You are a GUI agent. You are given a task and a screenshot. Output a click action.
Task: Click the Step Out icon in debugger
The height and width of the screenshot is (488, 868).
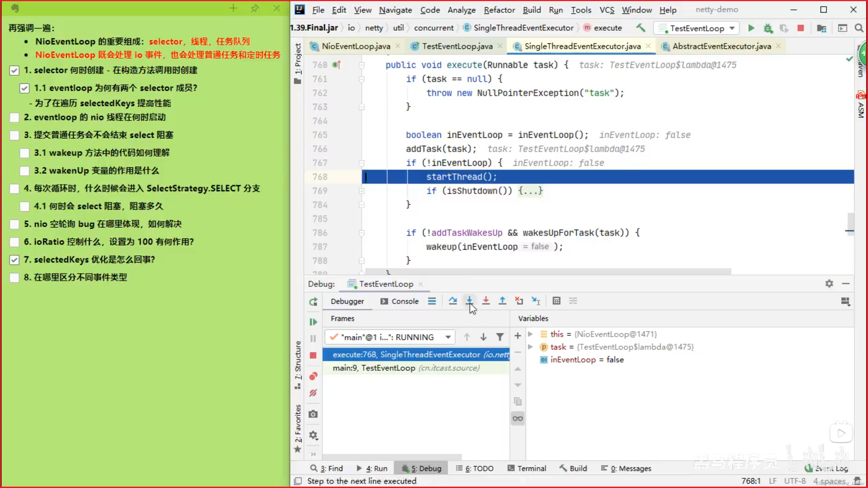coord(502,301)
